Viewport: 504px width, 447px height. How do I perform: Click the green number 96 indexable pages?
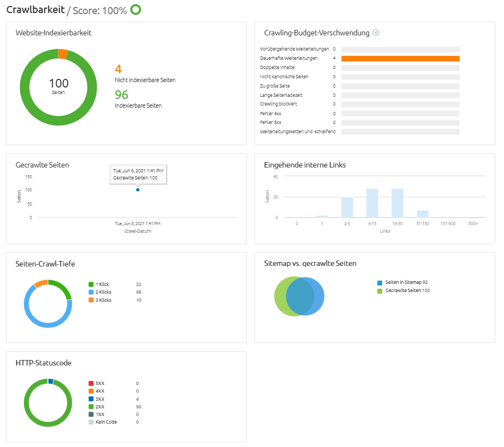(x=121, y=95)
